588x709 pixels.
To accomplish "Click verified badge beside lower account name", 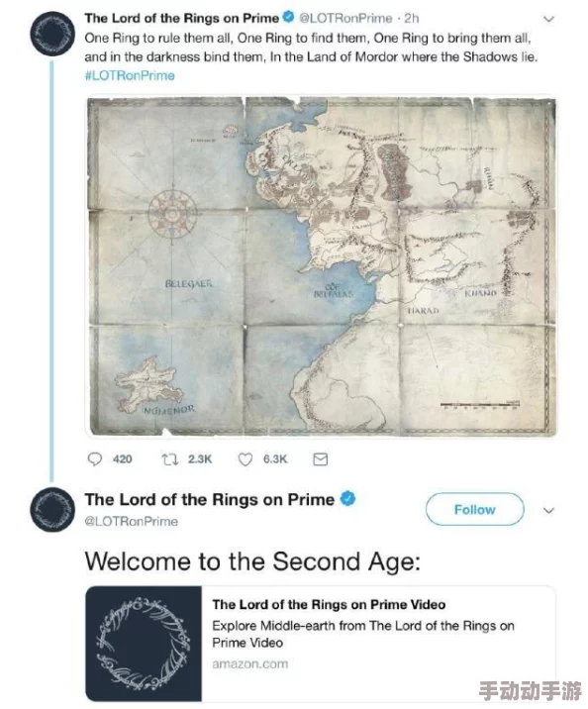I will point(347,499).
